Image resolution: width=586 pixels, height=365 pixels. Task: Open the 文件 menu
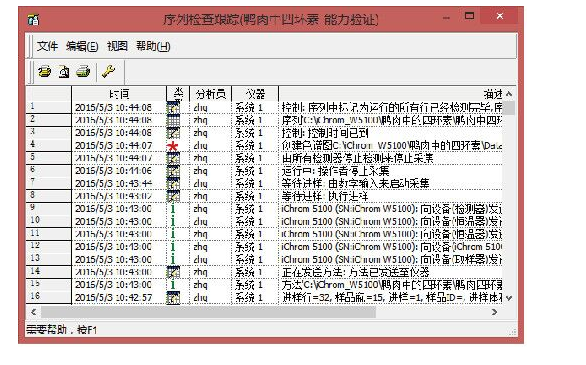point(47,46)
